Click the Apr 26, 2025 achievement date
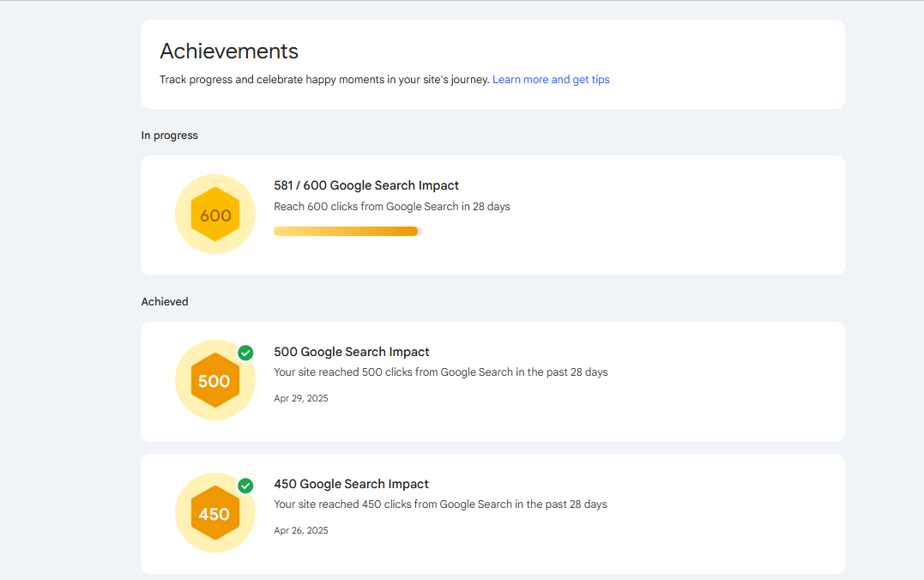Viewport: 924px width, 580px height. pos(301,530)
